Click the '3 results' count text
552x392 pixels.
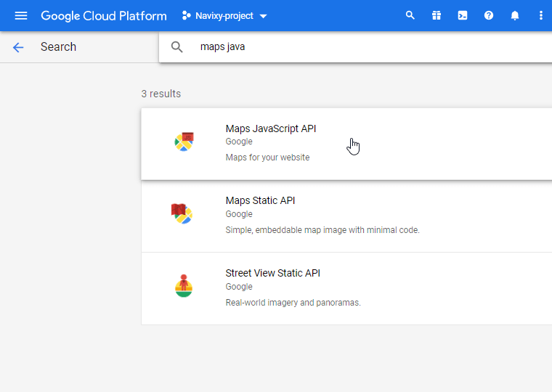(x=161, y=94)
